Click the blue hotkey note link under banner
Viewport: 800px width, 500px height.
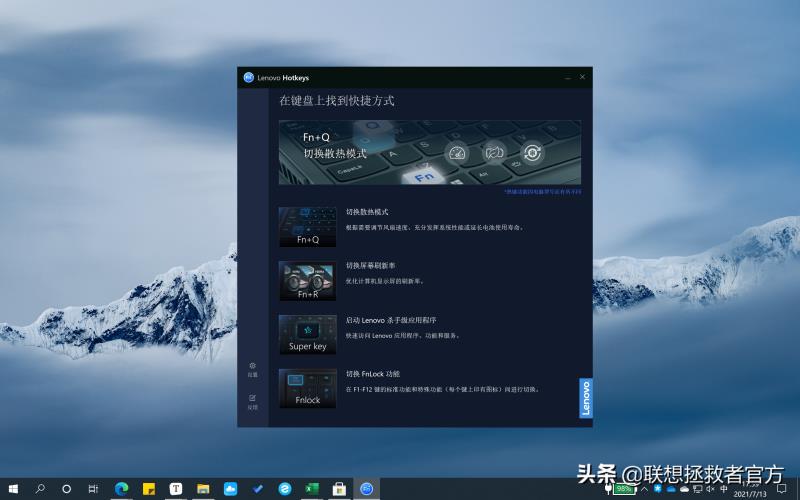pyautogui.click(x=543, y=192)
